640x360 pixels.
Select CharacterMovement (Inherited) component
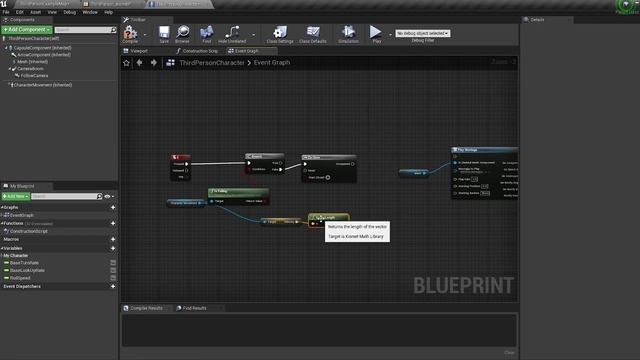coord(42,85)
